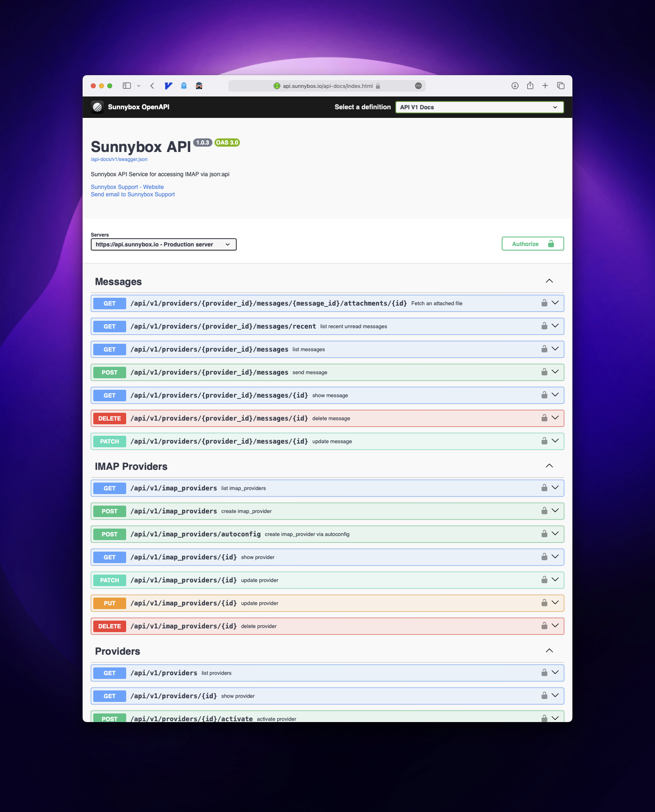Click DELETE badge for delete message
This screenshot has width=655, height=812.
point(110,419)
